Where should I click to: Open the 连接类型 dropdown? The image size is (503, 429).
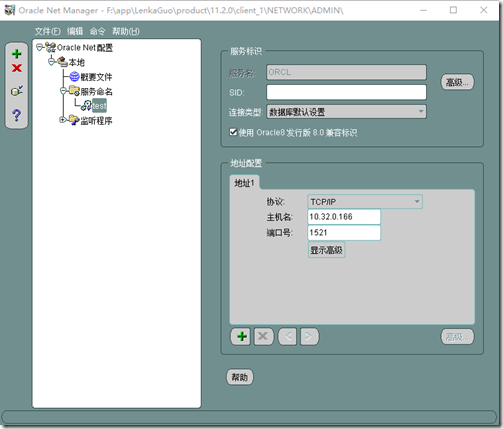pos(346,112)
